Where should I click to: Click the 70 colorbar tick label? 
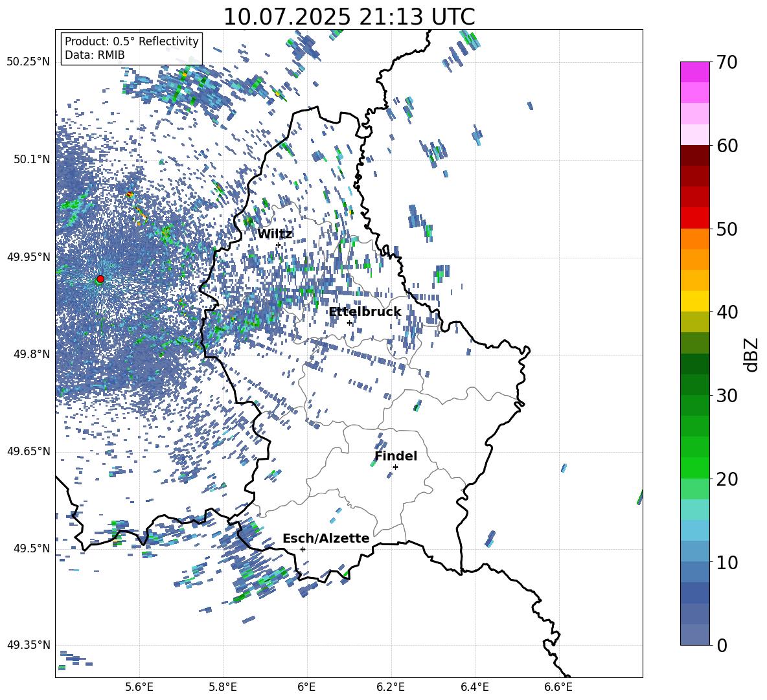coord(727,62)
